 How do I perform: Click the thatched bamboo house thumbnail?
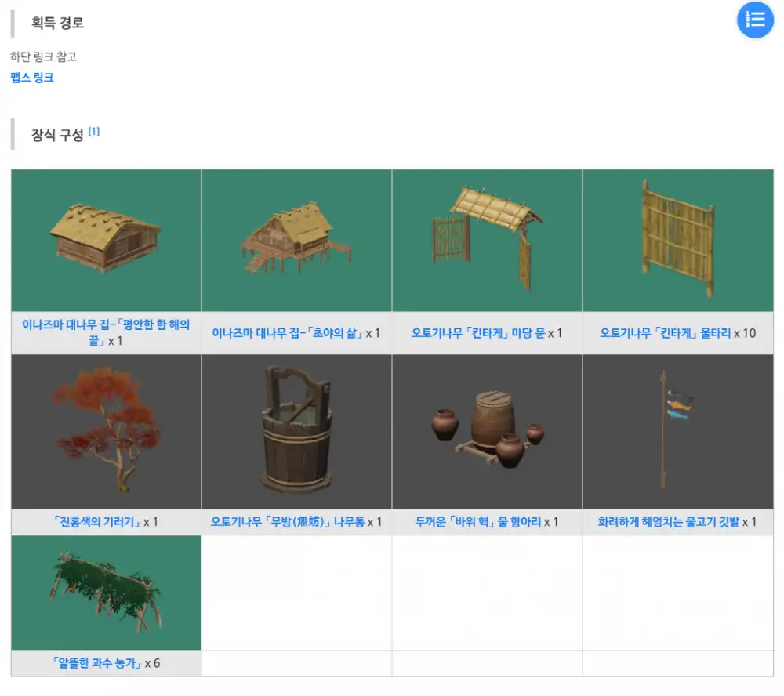(106, 237)
